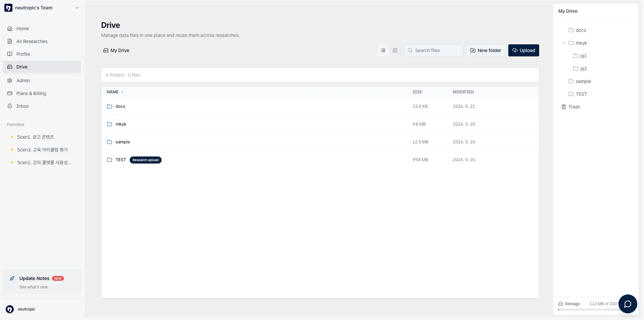Click My Drive panel header
The height and width of the screenshot is (320, 644).
[568, 11]
